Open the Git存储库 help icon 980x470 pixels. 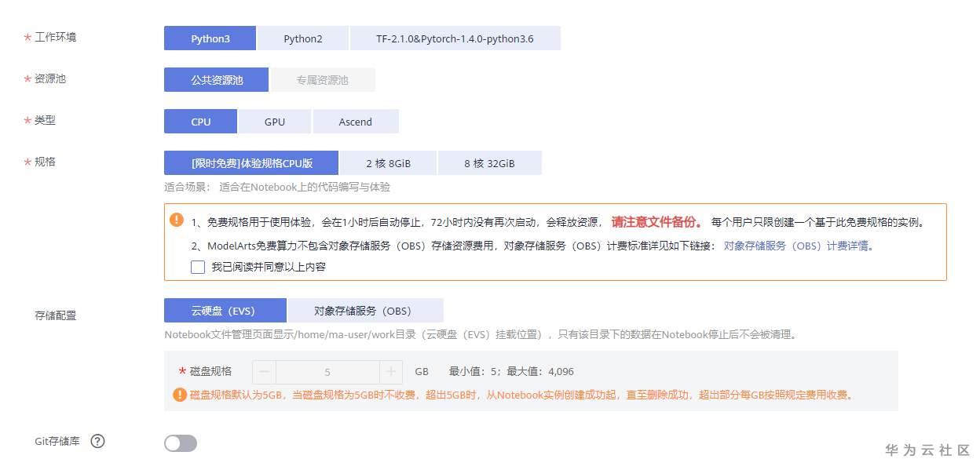pos(97,441)
